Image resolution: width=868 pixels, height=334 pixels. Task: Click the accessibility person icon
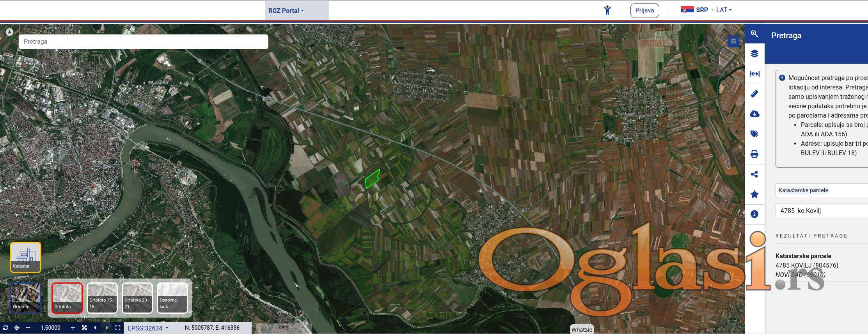[607, 10]
